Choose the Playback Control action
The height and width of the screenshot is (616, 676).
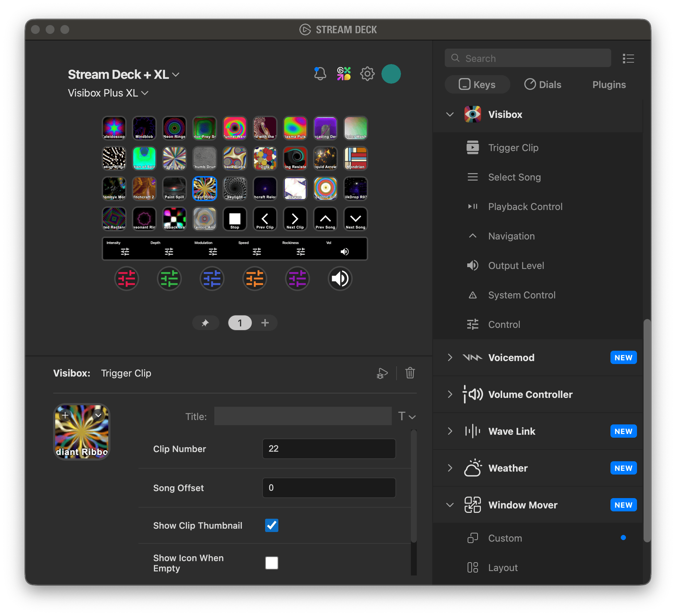coord(538,207)
